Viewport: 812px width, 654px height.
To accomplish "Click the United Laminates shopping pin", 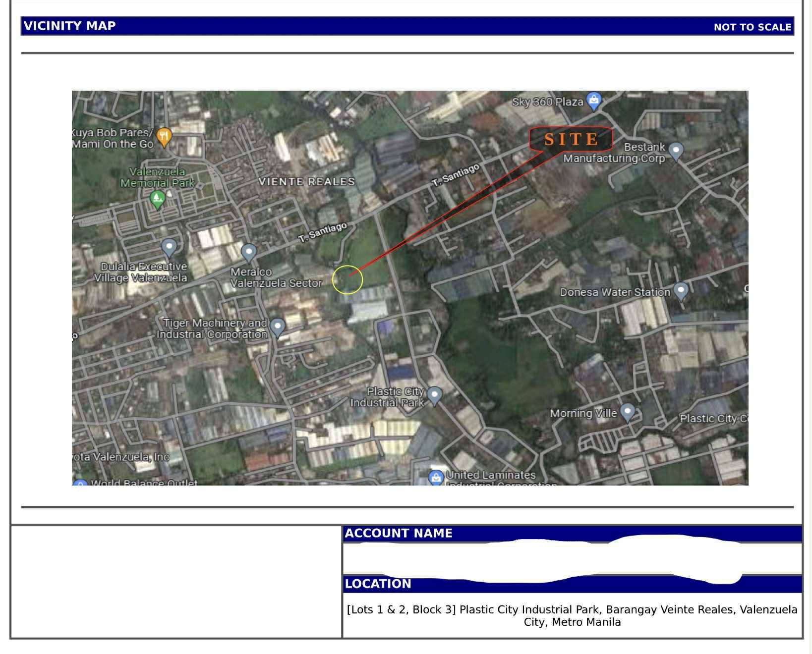I will point(436,477).
